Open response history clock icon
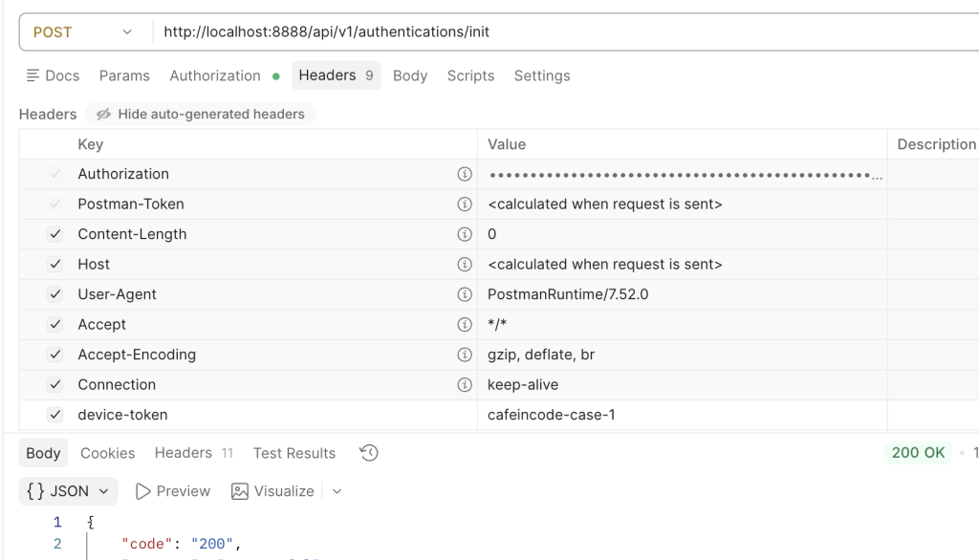979x560 pixels. tap(369, 453)
